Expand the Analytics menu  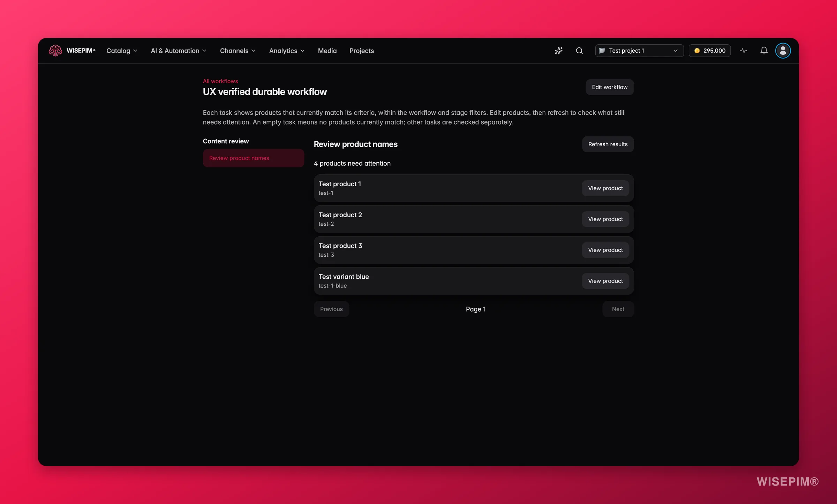[x=287, y=51]
